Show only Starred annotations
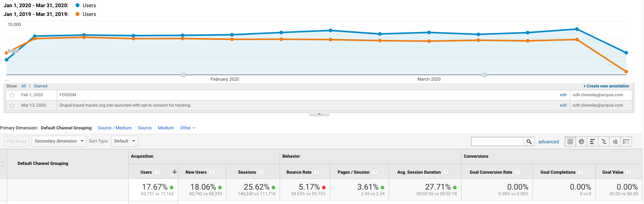The image size is (644, 204). (x=40, y=86)
